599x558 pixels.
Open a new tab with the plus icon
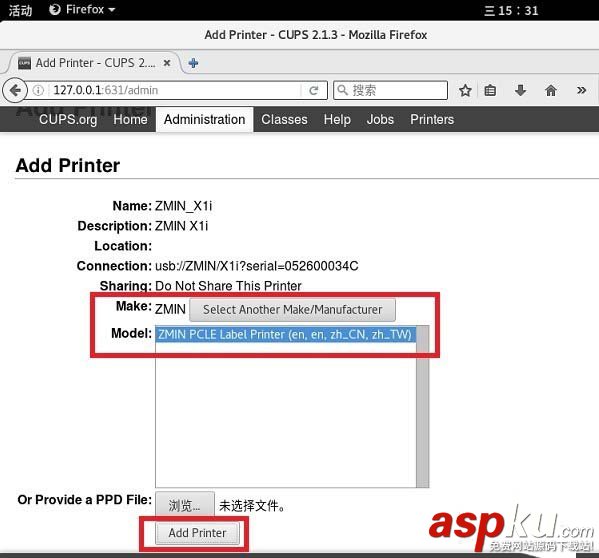coord(193,63)
